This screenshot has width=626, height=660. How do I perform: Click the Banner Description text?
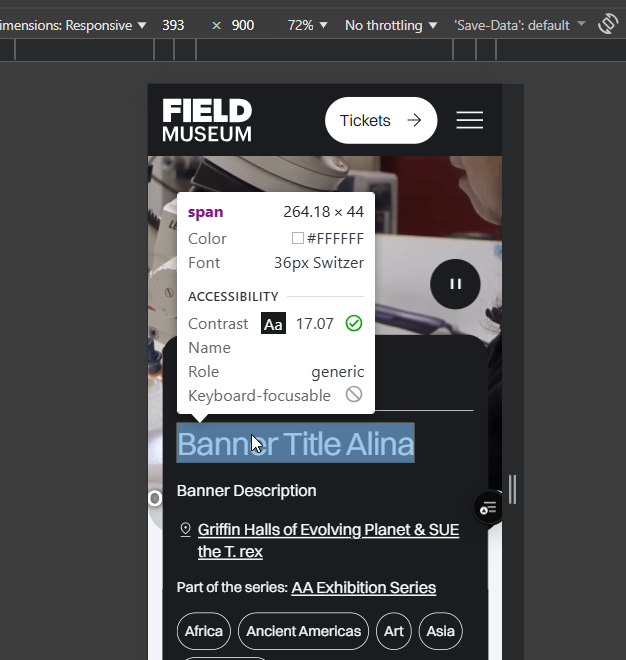pyautogui.click(x=247, y=491)
